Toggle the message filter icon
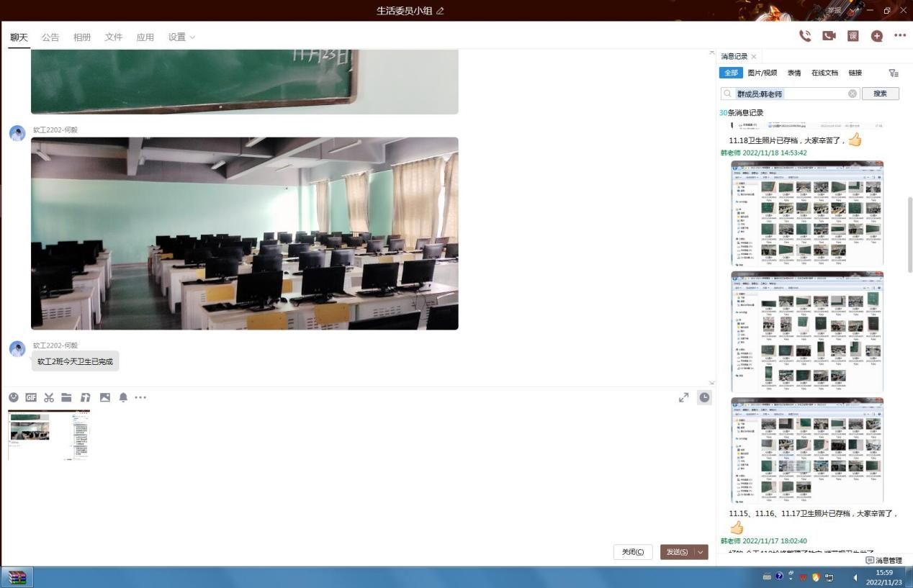Screen dimensions: 913x588 (894, 73)
